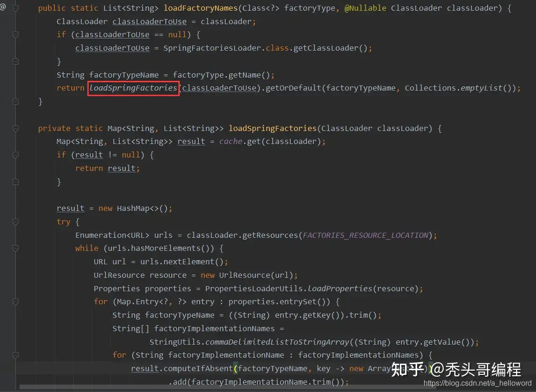
Task: Click commaDelimitedListToStringArray method call
Action: (x=277, y=342)
